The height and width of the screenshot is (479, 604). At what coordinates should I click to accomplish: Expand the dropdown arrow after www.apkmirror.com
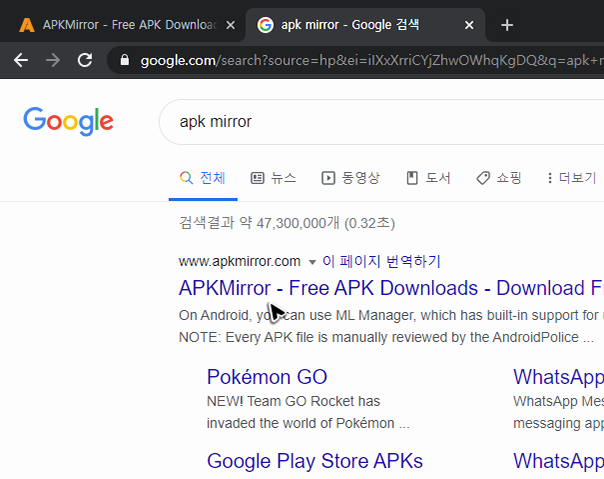312,262
